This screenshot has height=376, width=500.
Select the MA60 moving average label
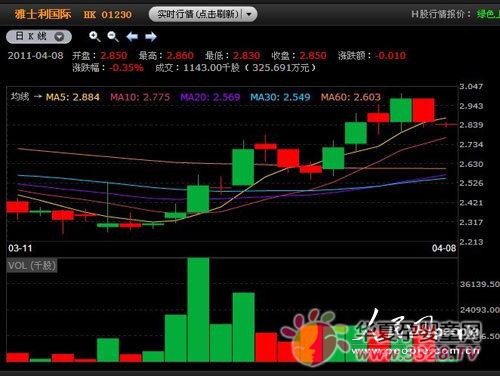pos(351,97)
